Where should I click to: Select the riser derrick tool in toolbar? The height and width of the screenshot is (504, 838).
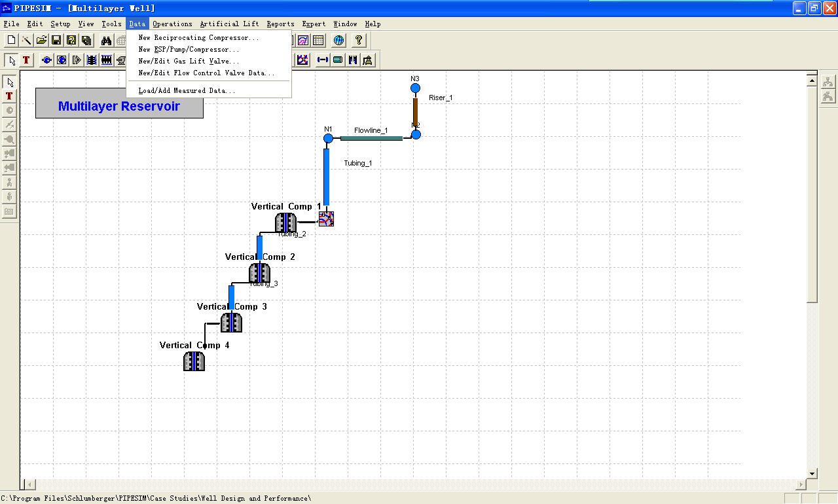click(368, 60)
